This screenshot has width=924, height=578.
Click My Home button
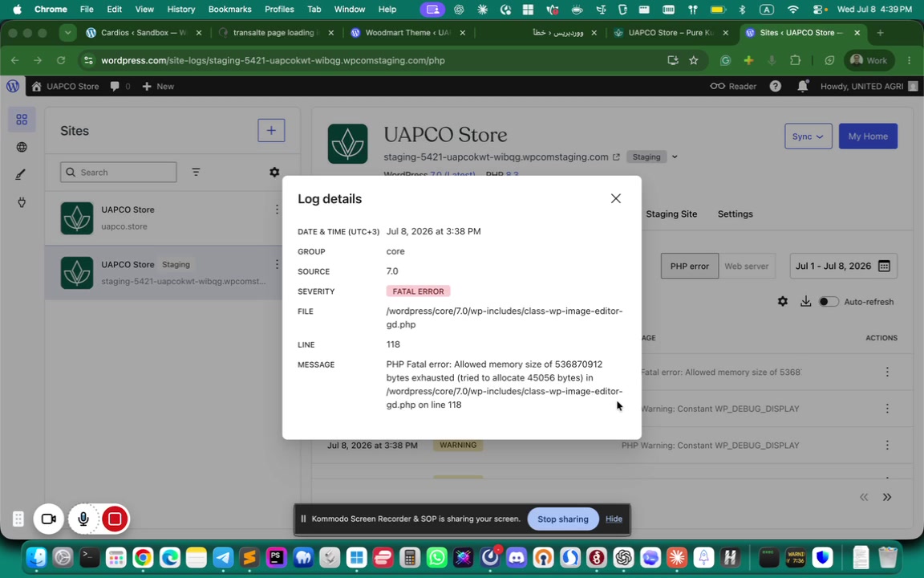click(868, 136)
